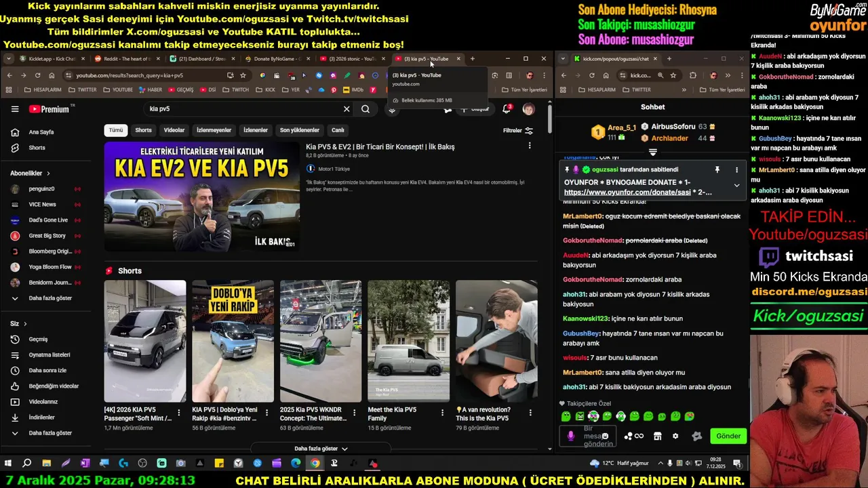This screenshot has width=868, height=488.
Task: Select the Tümü filter chip
Action: pos(116,130)
